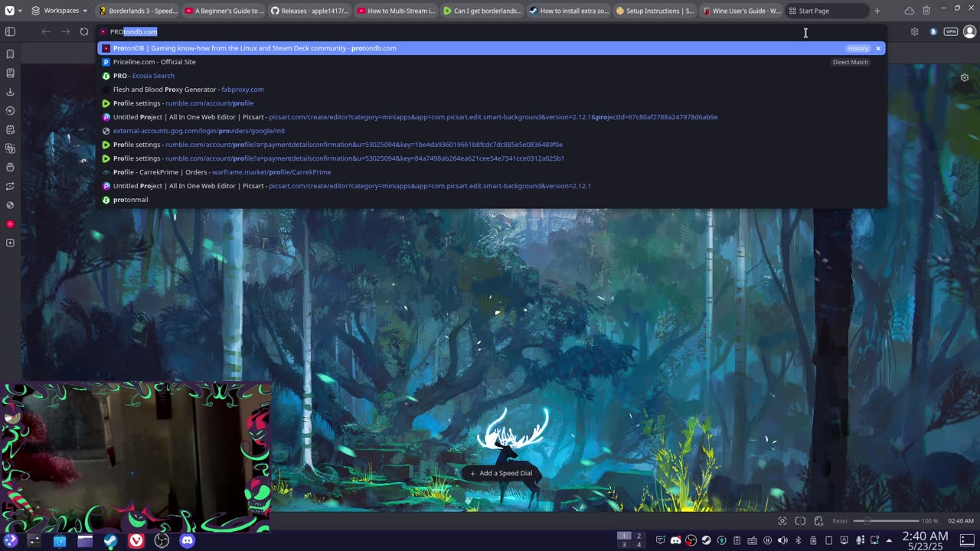Open the Window panel

(10, 168)
